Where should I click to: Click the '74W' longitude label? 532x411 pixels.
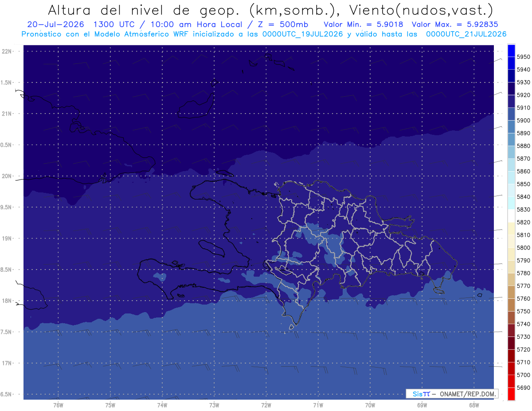pyautogui.click(x=162, y=405)
